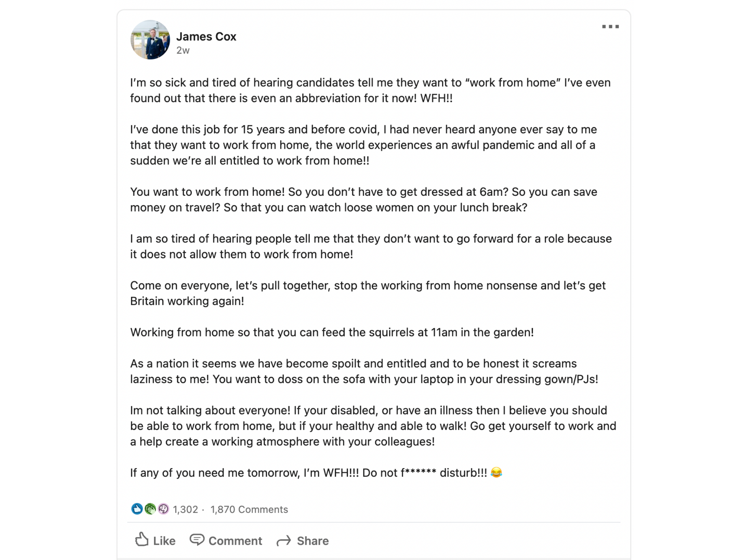Click the Share arrow icon
The height and width of the screenshot is (560, 747).
284,541
